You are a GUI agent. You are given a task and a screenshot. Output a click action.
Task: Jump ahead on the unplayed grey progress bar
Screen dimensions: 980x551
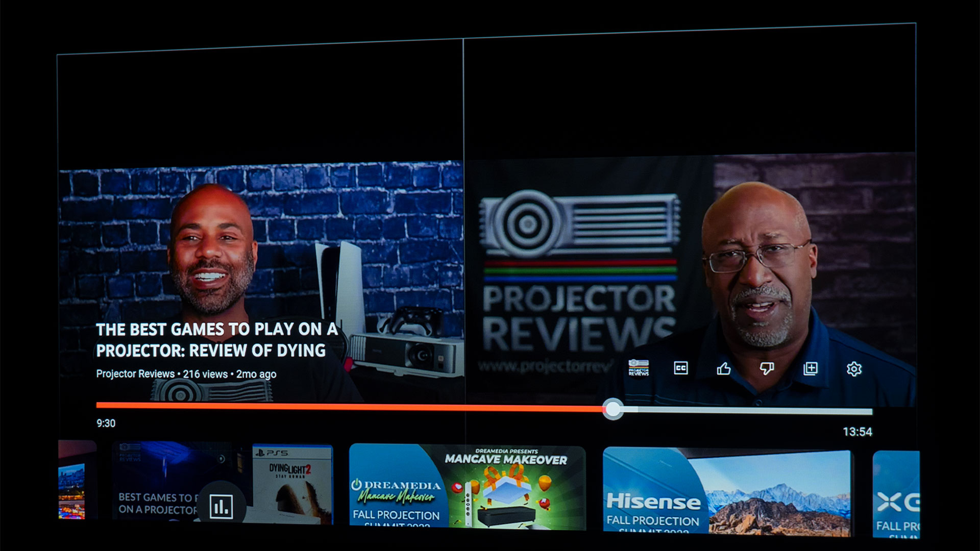[x=748, y=411]
